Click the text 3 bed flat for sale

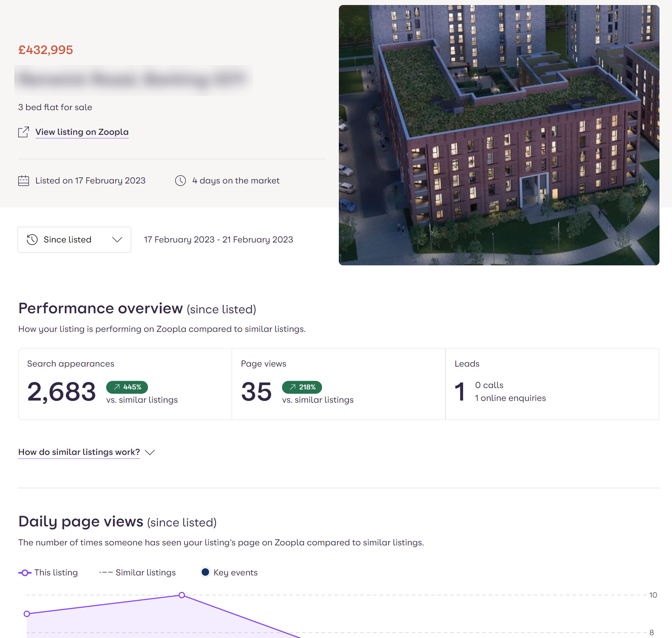point(55,107)
